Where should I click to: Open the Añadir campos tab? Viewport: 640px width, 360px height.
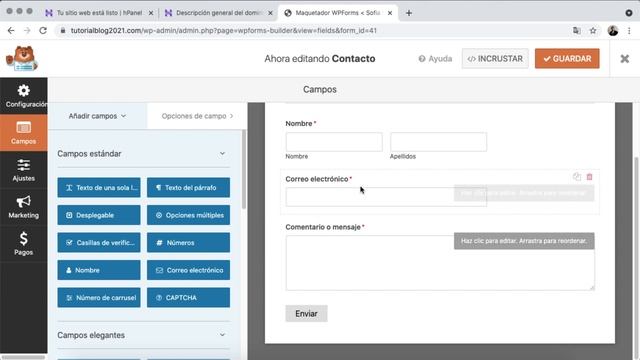(97, 116)
